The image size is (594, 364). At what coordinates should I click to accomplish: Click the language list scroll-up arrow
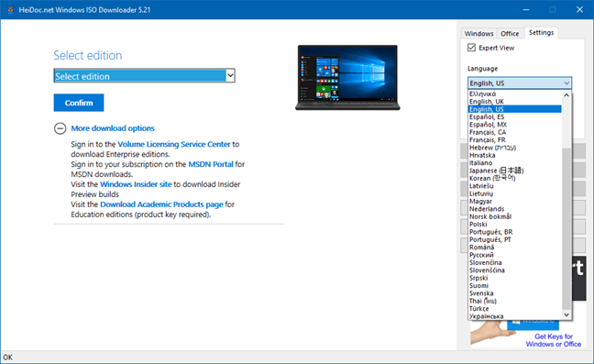(x=566, y=95)
